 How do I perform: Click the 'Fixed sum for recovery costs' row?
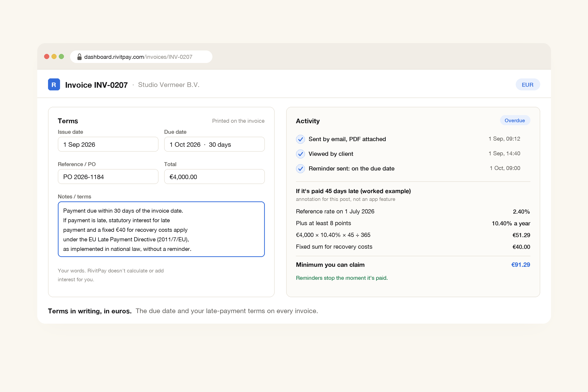pos(413,247)
